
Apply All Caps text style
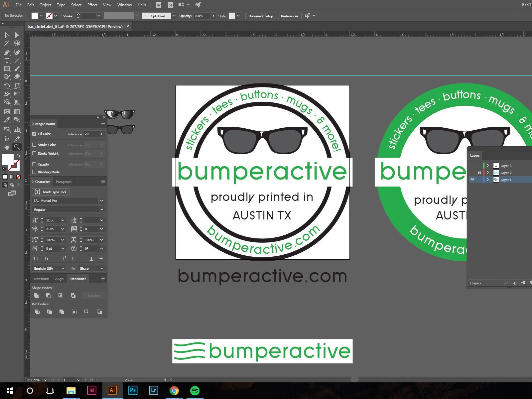point(36,258)
